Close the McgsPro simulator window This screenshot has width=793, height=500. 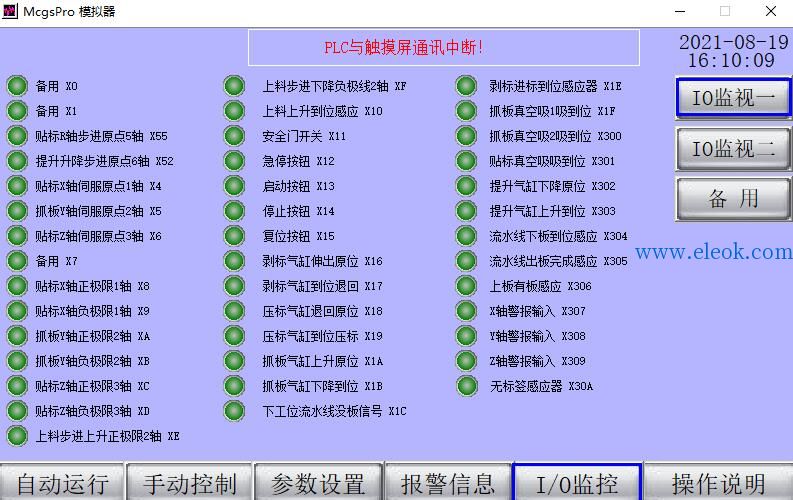(771, 11)
